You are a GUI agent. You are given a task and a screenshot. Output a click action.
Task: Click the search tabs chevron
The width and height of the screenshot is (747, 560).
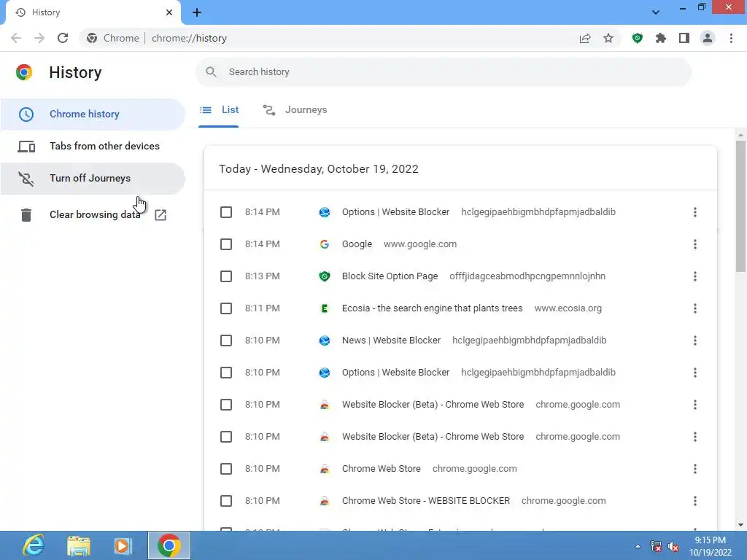(656, 12)
